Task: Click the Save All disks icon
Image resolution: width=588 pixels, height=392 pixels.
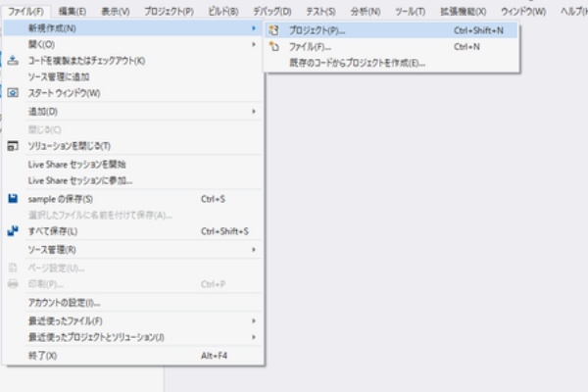Action: (13, 230)
